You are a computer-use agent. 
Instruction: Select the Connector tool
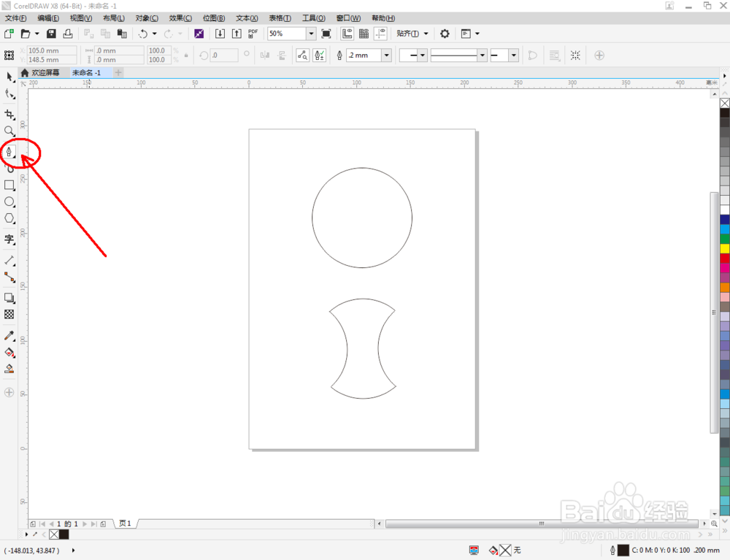9,277
